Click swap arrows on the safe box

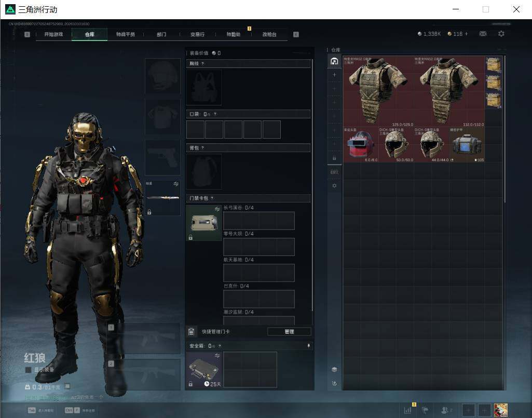point(217,356)
